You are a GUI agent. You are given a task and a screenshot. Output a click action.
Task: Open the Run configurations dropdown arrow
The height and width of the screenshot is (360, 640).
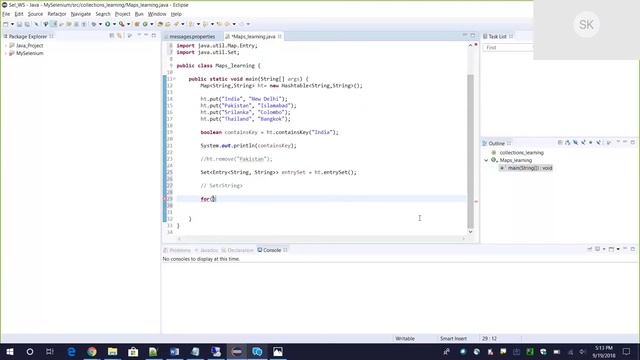(114, 24)
